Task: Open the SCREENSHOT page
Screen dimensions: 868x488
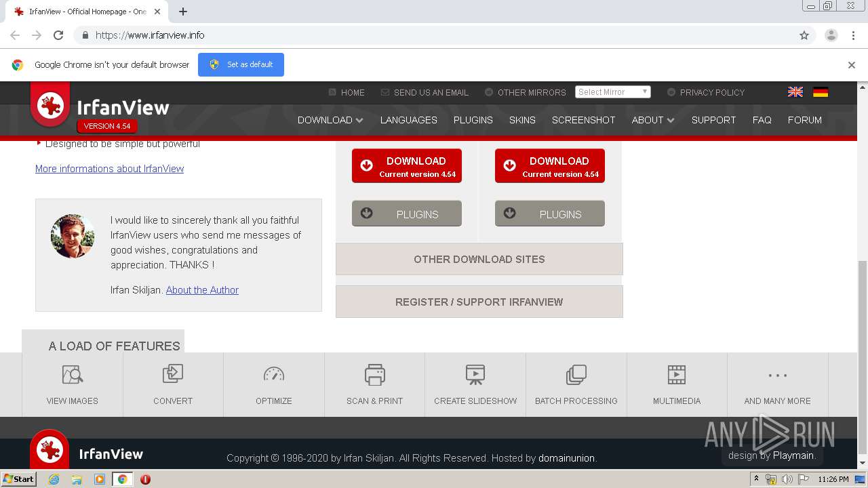Action: [x=583, y=120]
